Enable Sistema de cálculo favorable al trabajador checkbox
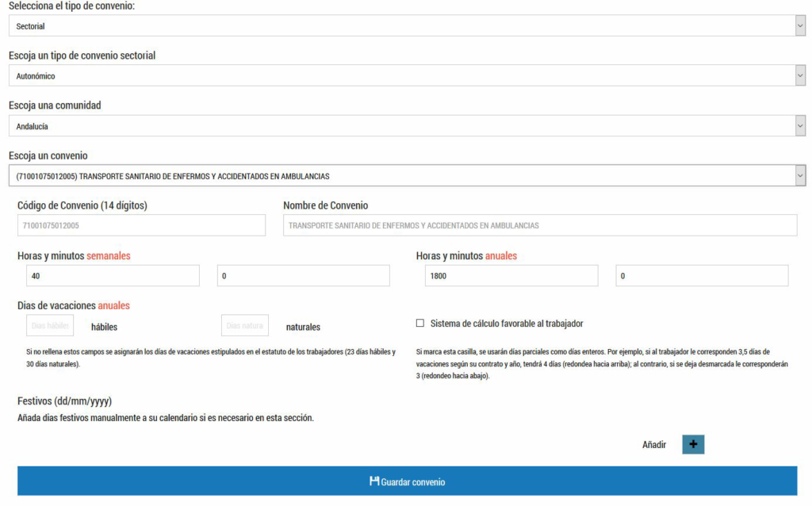Screen dimensions: 812x506 tap(420, 323)
